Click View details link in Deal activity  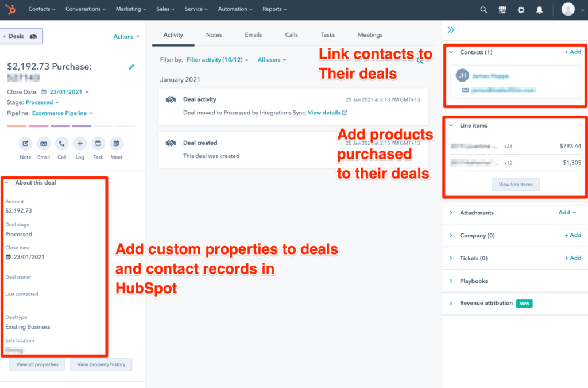pyautogui.click(x=327, y=113)
